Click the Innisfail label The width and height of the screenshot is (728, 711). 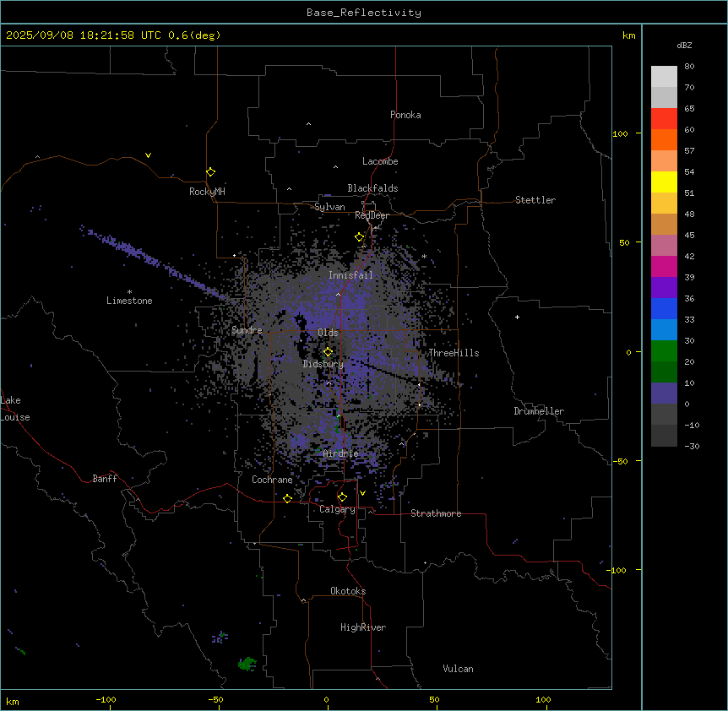click(351, 275)
